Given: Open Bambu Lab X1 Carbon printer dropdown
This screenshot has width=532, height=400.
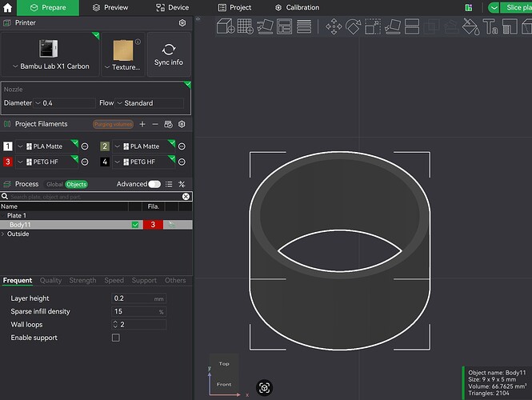Looking at the screenshot, I should click(x=51, y=66).
